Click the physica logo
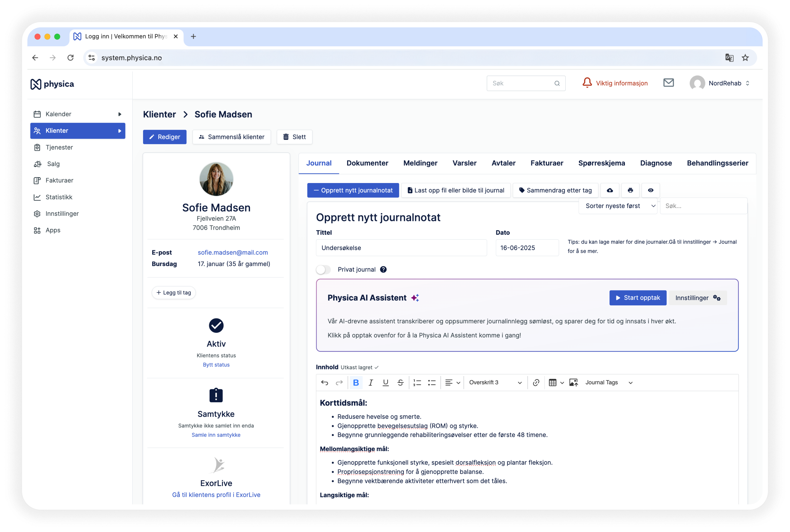790x532 pixels. click(52, 84)
